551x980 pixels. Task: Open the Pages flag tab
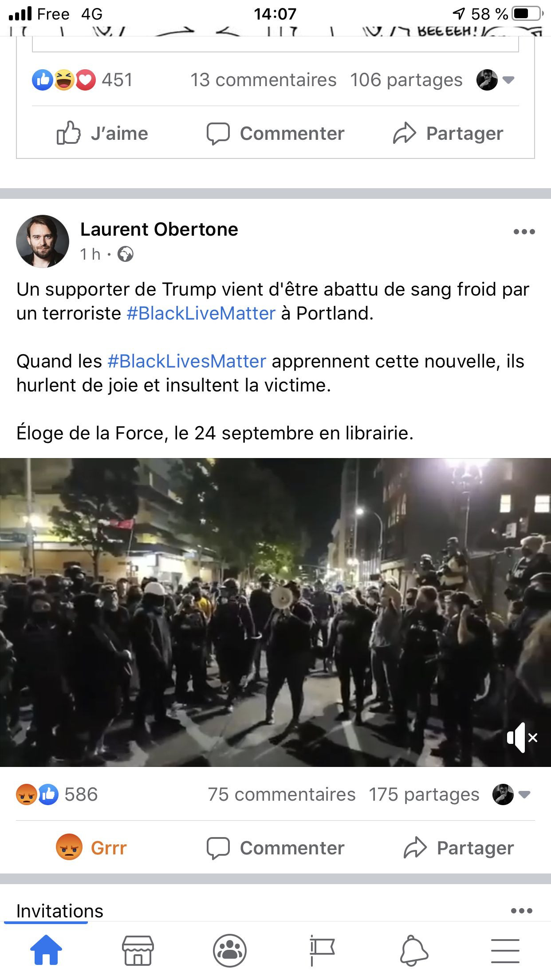point(322,950)
